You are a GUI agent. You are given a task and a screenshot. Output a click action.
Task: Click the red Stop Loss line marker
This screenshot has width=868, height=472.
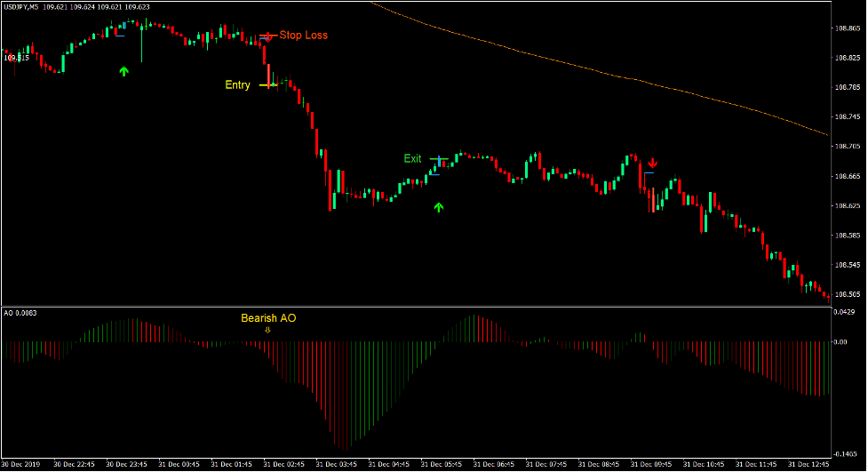point(267,36)
